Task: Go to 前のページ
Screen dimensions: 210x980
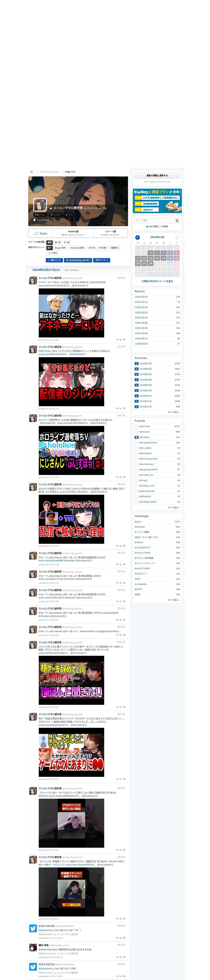Action: (x=54, y=260)
